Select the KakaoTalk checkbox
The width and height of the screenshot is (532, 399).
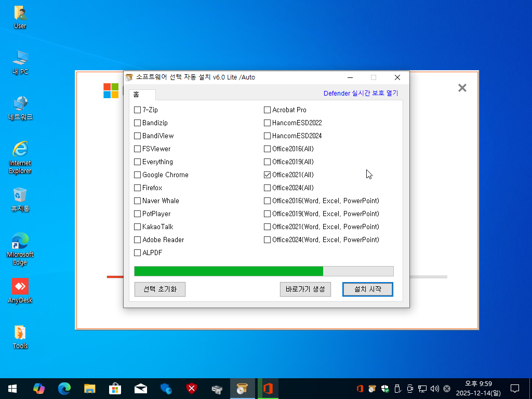tap(137, 227)
